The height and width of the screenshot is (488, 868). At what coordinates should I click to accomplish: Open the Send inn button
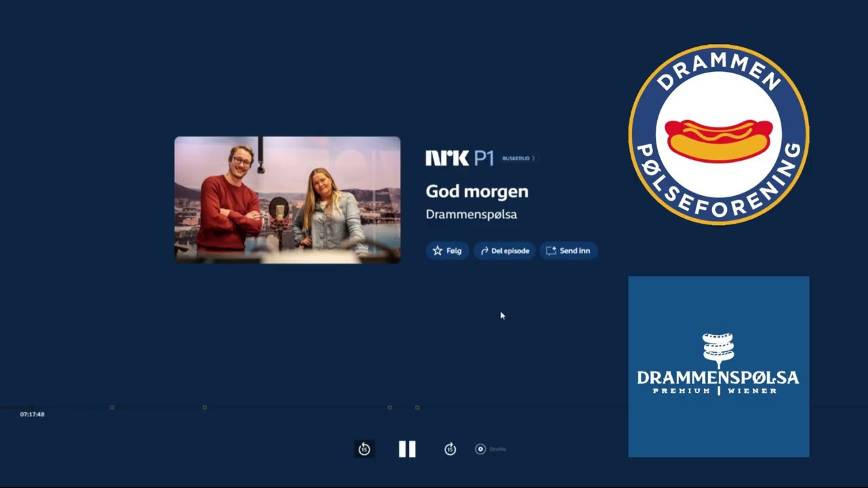coord(568,251)
